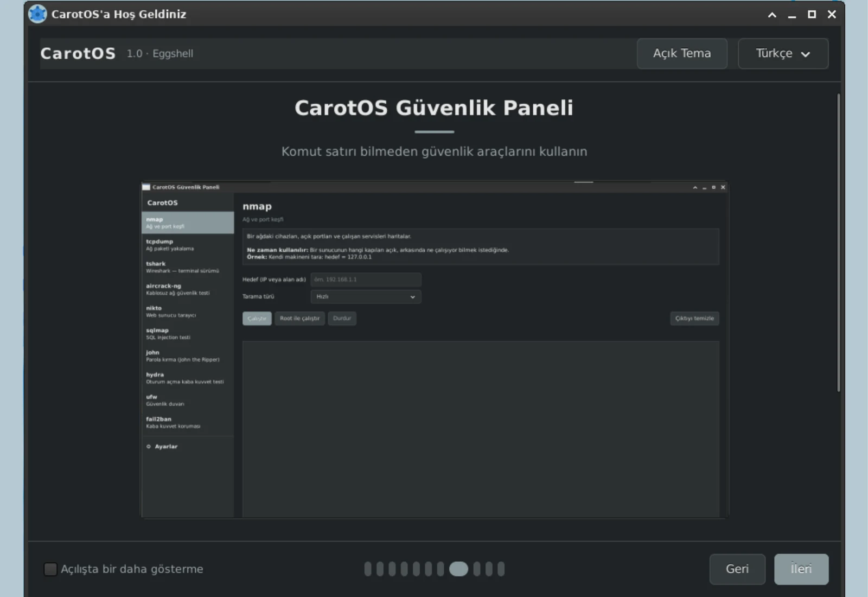Jump to the second page indicator dot

380,569
